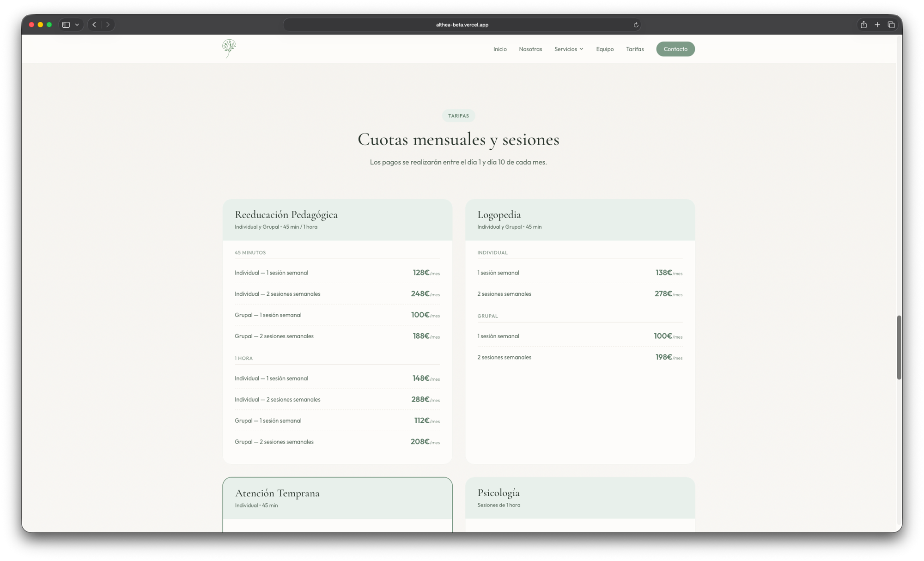Image resolution: width=924 pixels, height=561 pixels.
Task: Toggle the Safari sidebar icon
Action: (x=66, y=24)
